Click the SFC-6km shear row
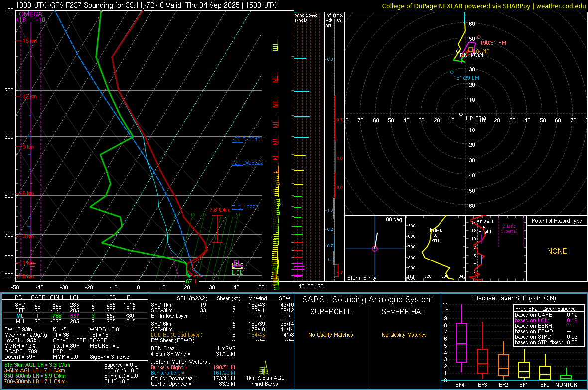 click(x=222, y=324)
